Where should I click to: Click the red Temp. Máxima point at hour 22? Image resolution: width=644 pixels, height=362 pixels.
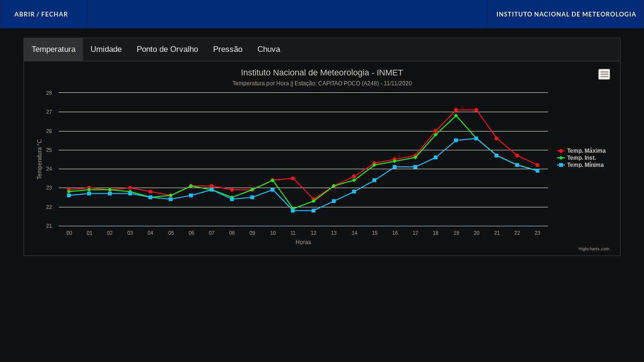click(517, 156)
